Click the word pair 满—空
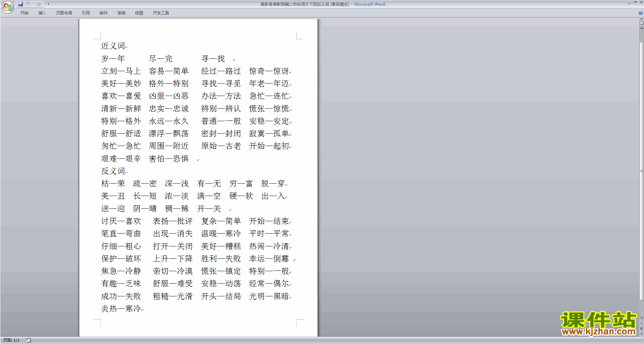 pos(209,196)
